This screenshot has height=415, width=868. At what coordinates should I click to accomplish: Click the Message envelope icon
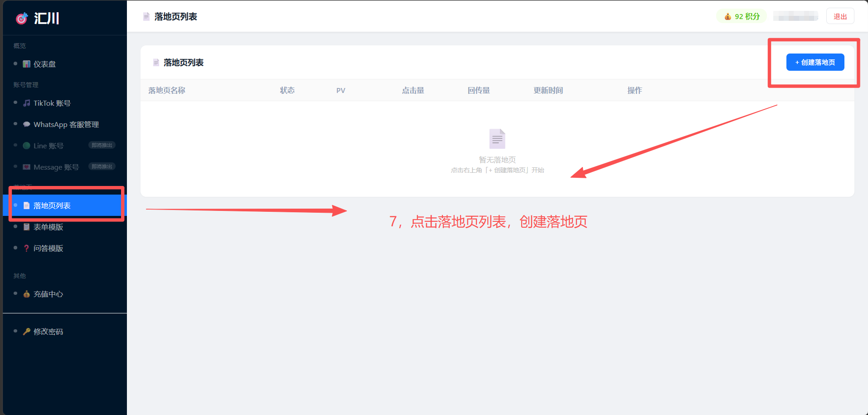point(27,167)
